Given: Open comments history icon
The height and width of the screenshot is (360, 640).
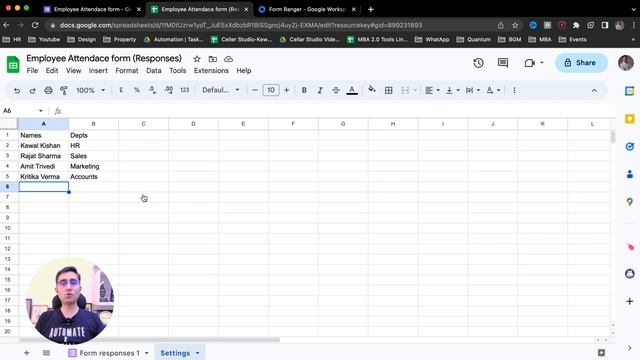Looking at the screenshot, I should coord(503,63).
